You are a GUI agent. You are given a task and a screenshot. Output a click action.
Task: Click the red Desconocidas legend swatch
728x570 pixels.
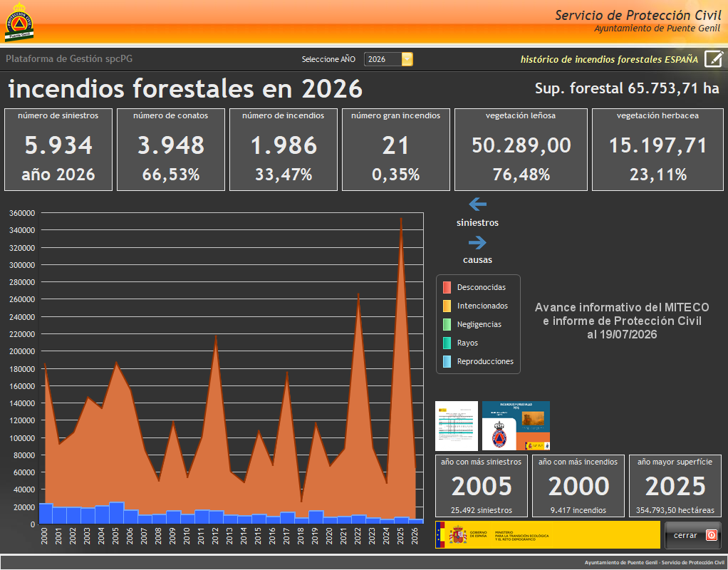(x=447, y=287)
